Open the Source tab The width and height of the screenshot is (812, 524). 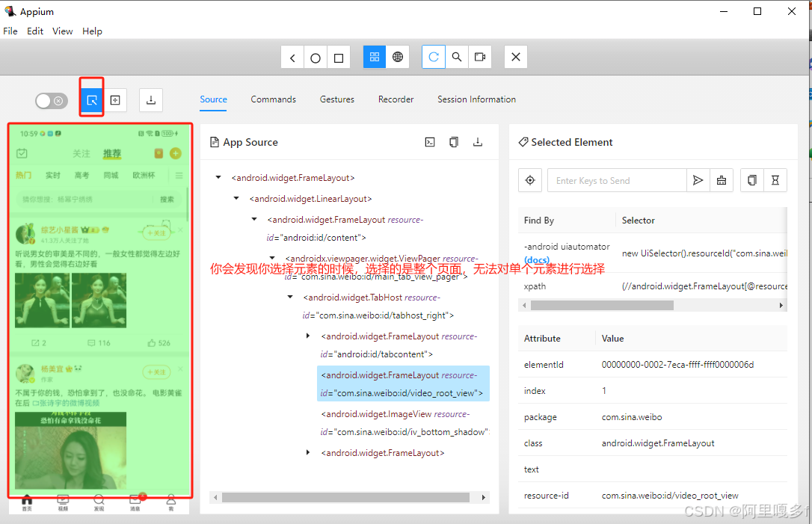tap(213, 99)
